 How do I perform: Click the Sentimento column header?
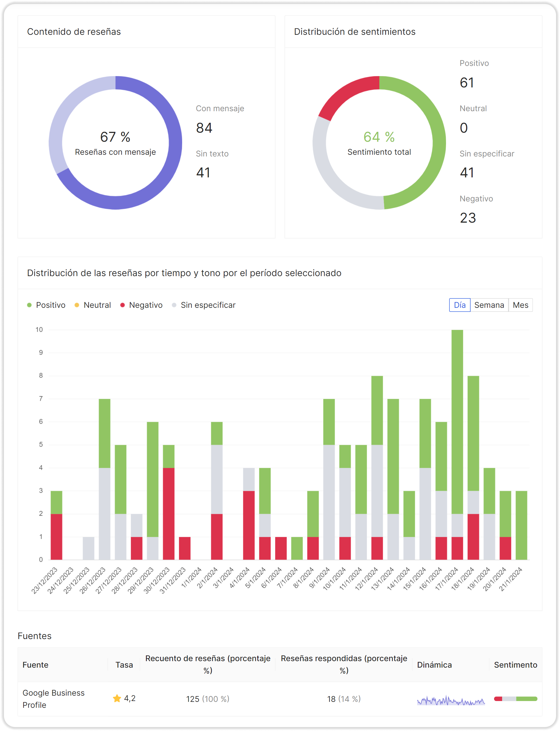pos(515,665)
